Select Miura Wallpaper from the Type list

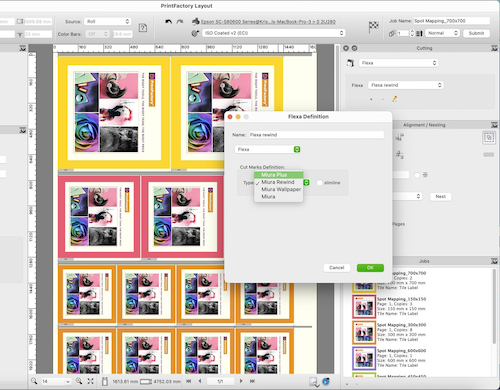pyautogui.click(x=279, y=189)
